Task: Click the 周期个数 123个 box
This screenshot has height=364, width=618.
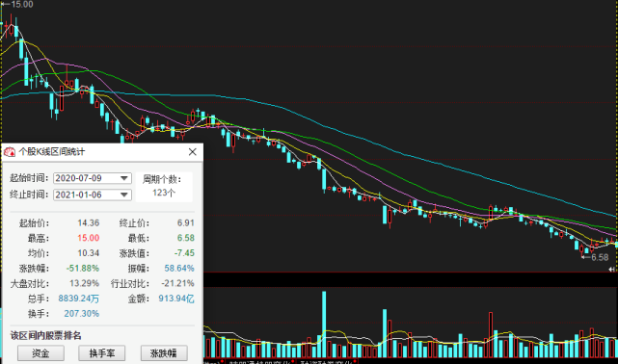Action: pyautogui.click(x=164, y=187)
